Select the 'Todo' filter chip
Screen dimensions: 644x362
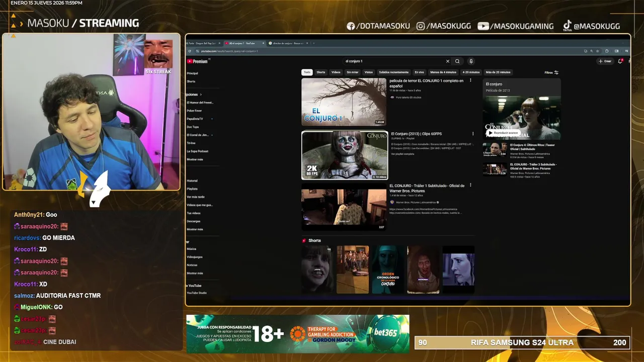tap(307, 72)
